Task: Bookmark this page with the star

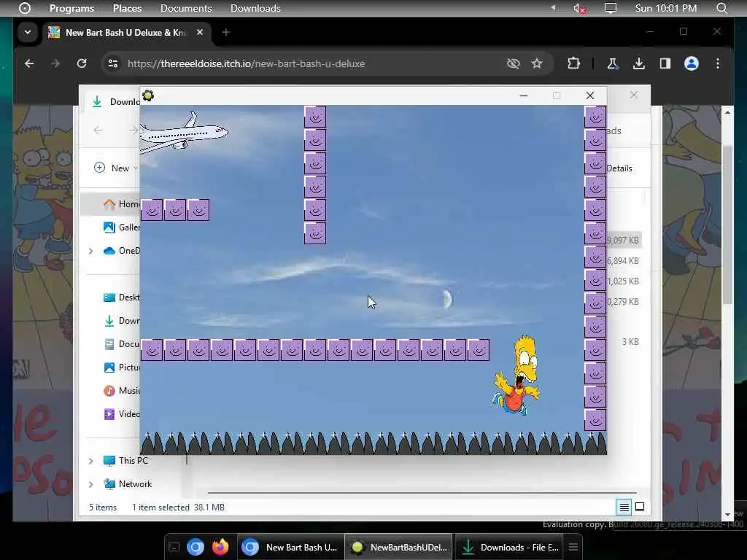Action: point(537,63)
